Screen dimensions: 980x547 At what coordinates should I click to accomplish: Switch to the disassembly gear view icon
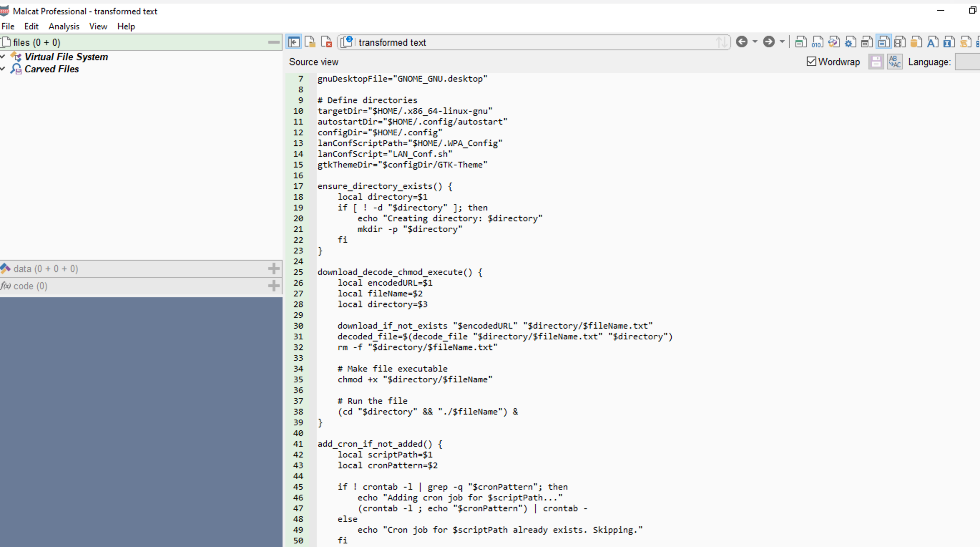coord(850,42)
